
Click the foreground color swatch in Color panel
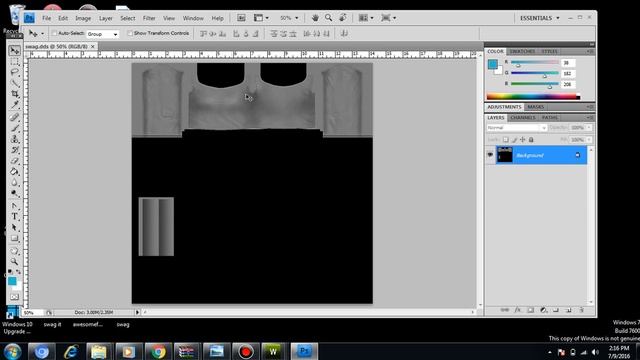click(x=493, y=64)
